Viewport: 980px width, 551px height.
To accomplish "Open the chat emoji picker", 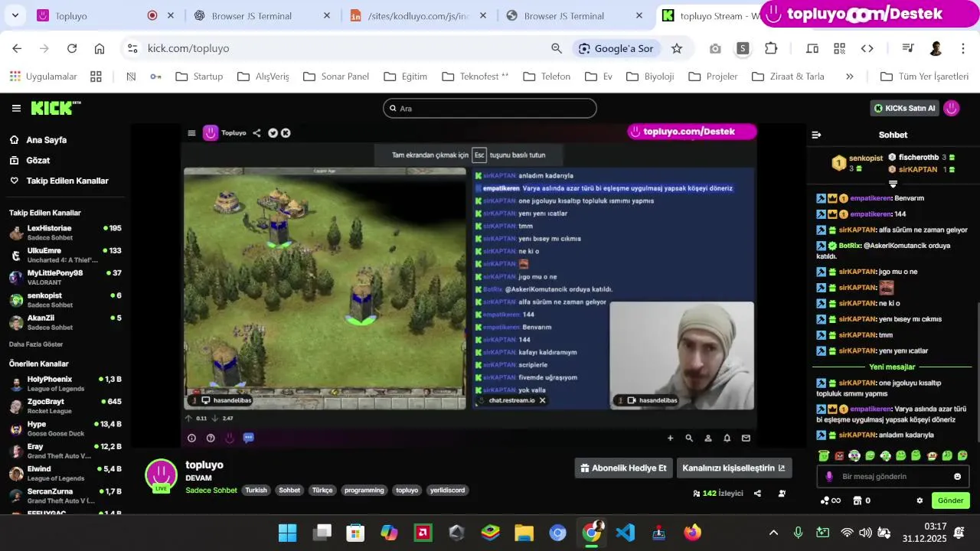I will pos(957,476).
